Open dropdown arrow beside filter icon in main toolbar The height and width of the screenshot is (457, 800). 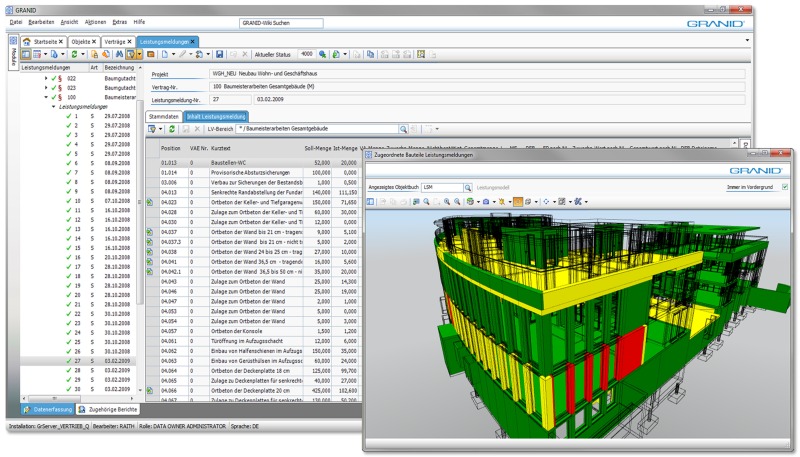point(139,54)
